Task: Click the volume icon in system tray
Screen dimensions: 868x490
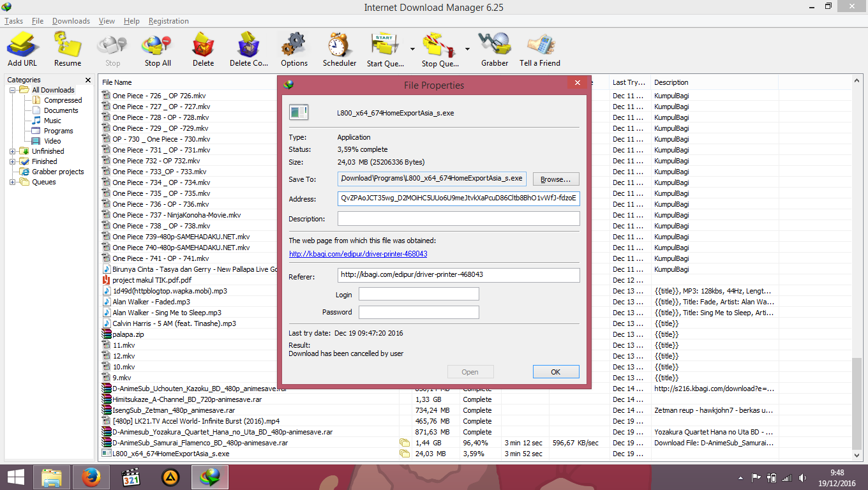Action: click(803, 477)
